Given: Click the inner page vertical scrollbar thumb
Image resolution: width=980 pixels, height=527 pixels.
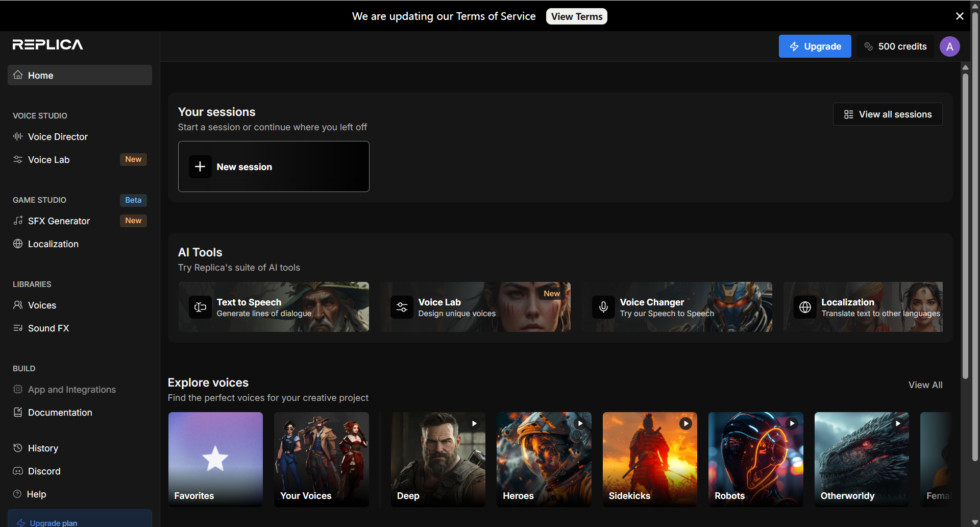Looking at the screenshot, I should coord(965,226).
